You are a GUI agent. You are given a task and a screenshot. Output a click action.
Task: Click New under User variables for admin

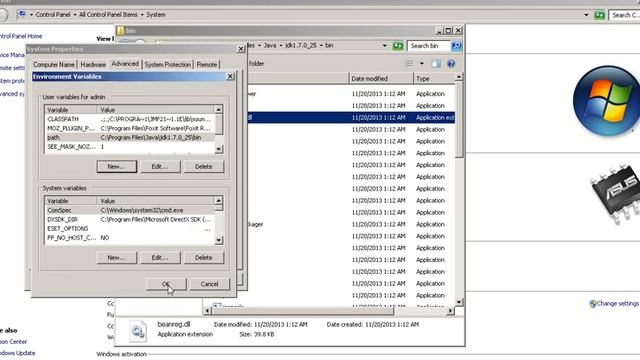(x=116, y=167)
